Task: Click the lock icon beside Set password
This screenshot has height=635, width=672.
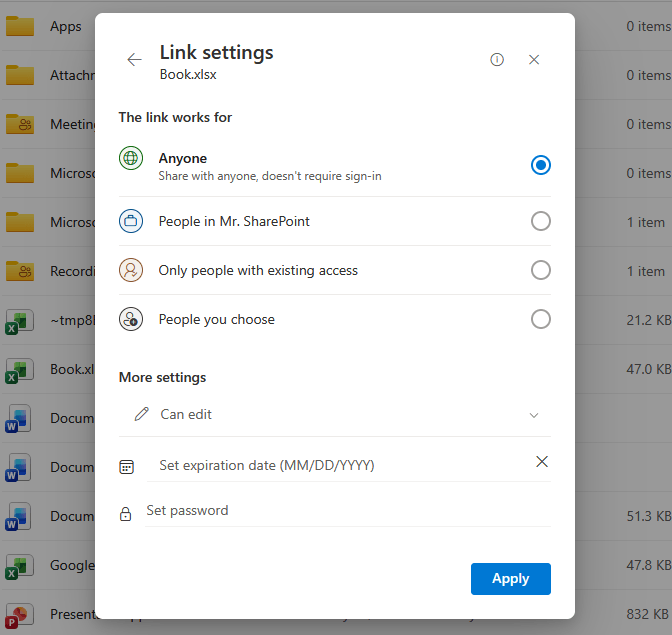Action: pos(126,514)
